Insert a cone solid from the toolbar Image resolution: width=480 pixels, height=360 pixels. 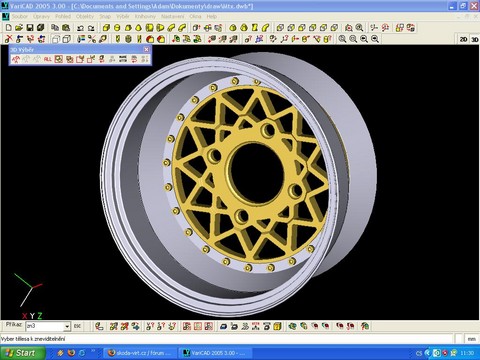click(138, 28)
